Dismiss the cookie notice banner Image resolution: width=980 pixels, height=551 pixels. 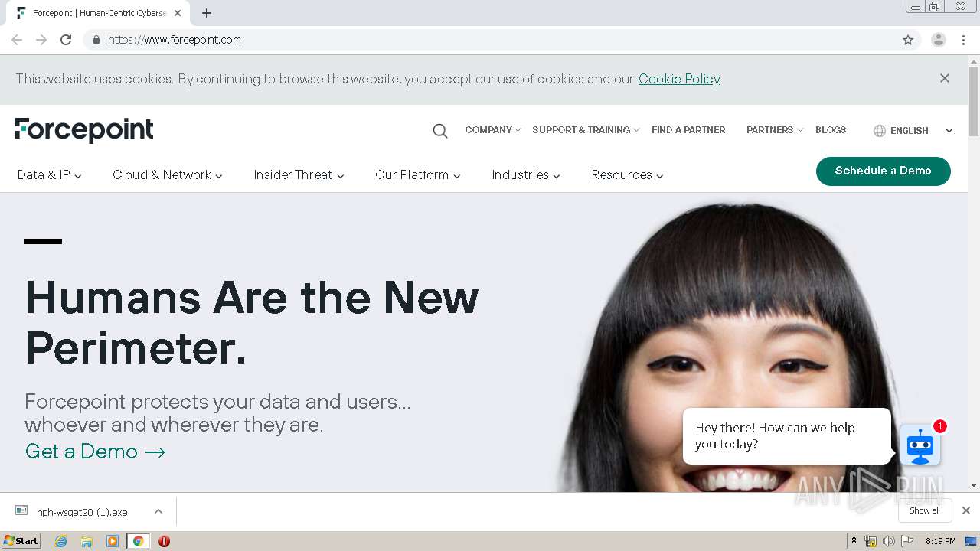(945, 78)
